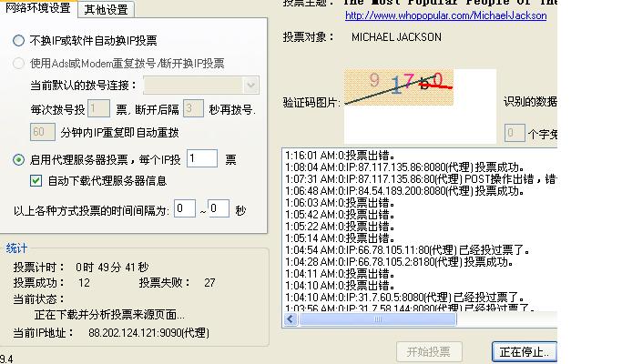Click the maximum vote interval field
The image size is (622, 364).
219,209
